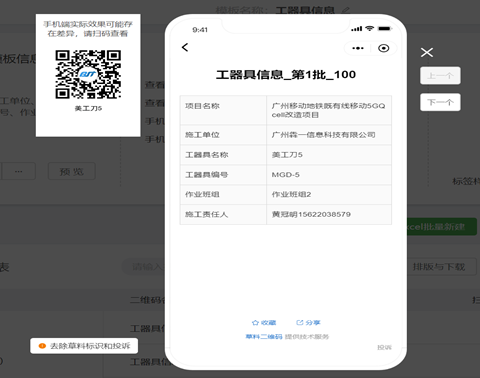Tap the circular target icon in phone header

[383, 48]
